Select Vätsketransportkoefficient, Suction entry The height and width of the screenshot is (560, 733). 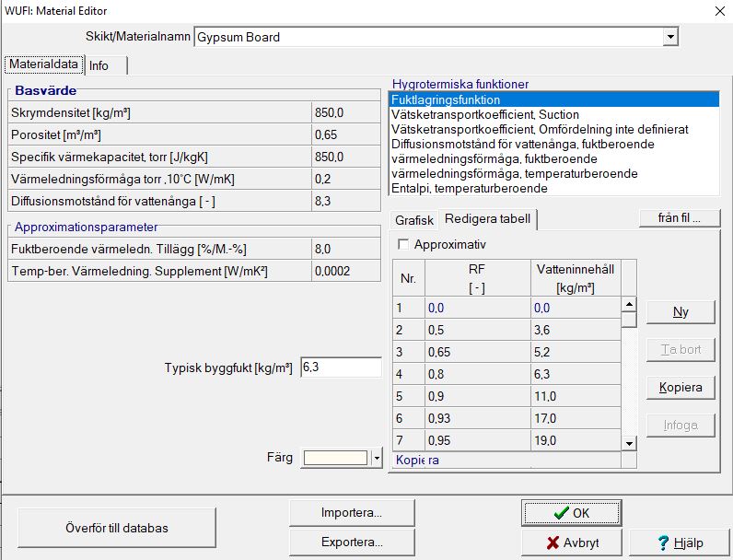pos(553,114)
